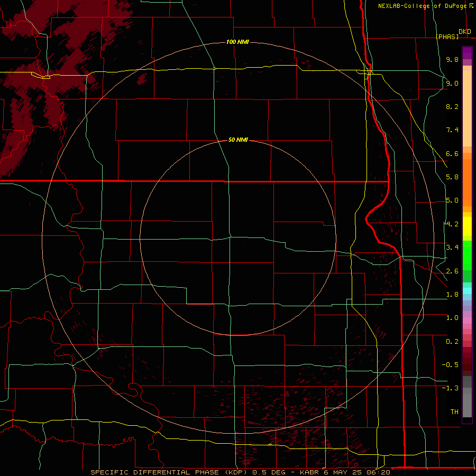Click the 50 NMI range ring label
Screen dimensions: 476x476
tap(238, 140)
